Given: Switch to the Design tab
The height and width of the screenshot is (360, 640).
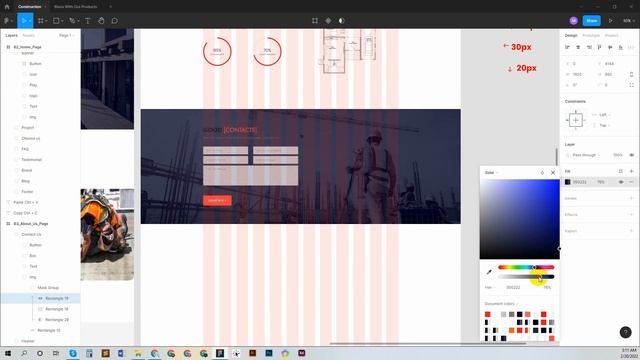Looking at the screenshot, I should [x=571, y=36].
